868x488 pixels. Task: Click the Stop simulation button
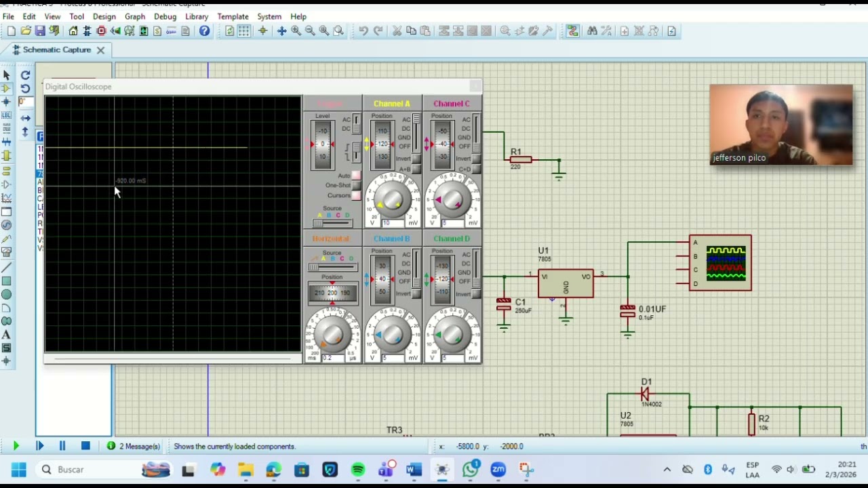click(x=85, y=446)
